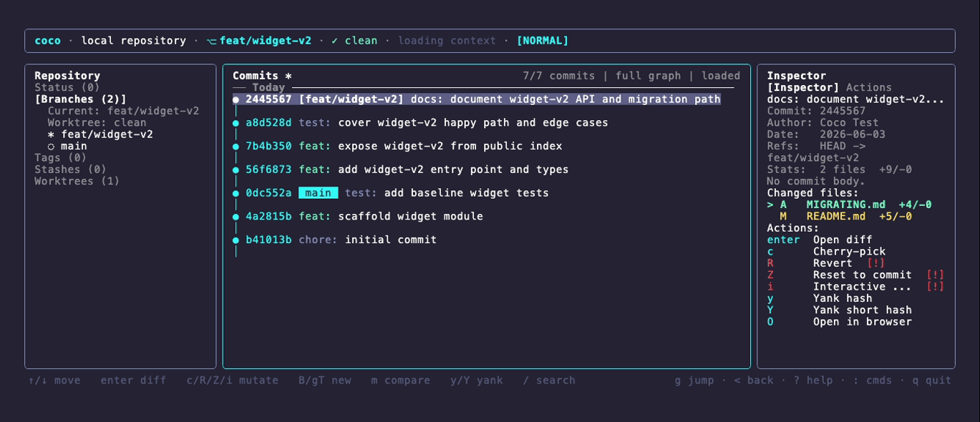Click coco app name in header
Image resolution: width=980 pixels, height=422 pixels.
click(x=47, y=41)
